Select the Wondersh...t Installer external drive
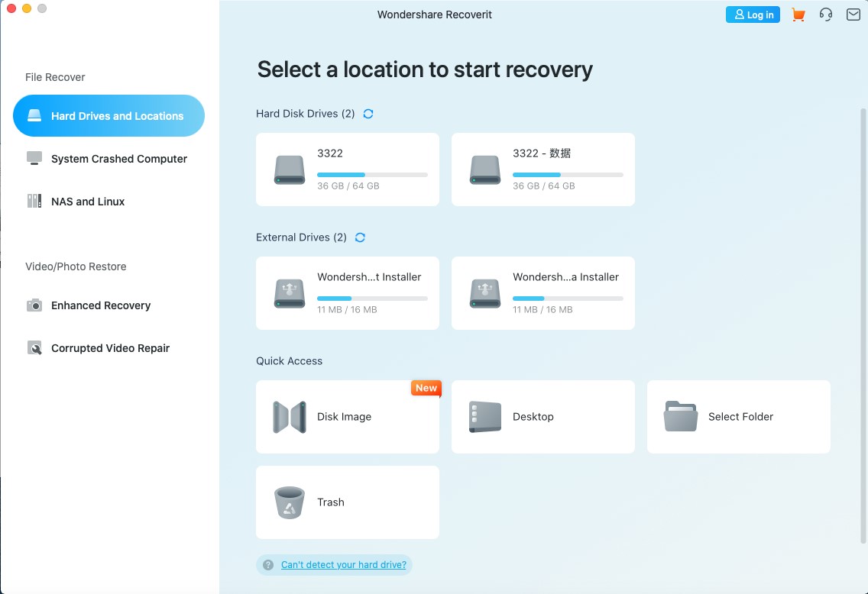 [348, 293]
